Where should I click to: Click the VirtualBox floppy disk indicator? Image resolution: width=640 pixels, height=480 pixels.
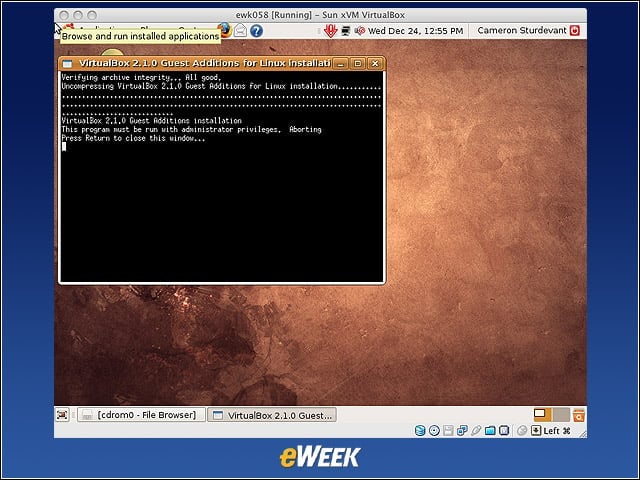pos(448,431)
